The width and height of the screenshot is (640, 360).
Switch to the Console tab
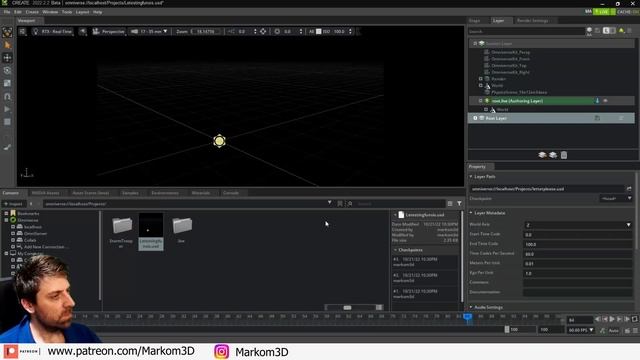coord(231,193)
